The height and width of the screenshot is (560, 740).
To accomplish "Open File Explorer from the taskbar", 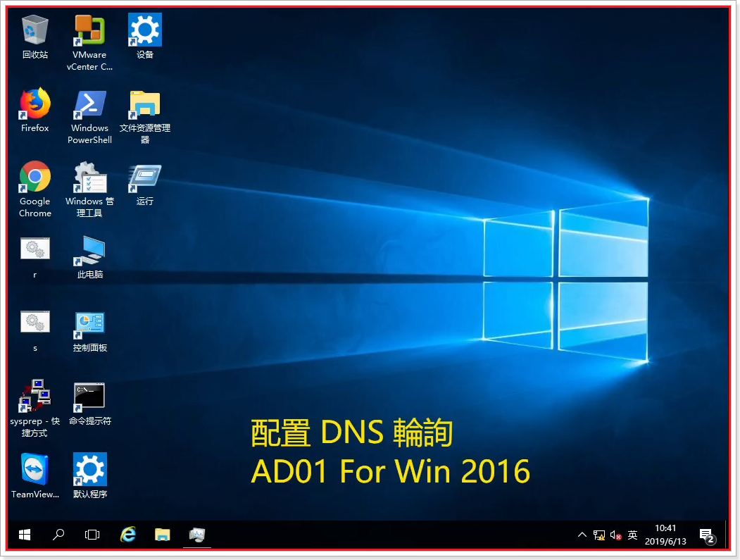I will pyautogui.click(x=163, y=535).
